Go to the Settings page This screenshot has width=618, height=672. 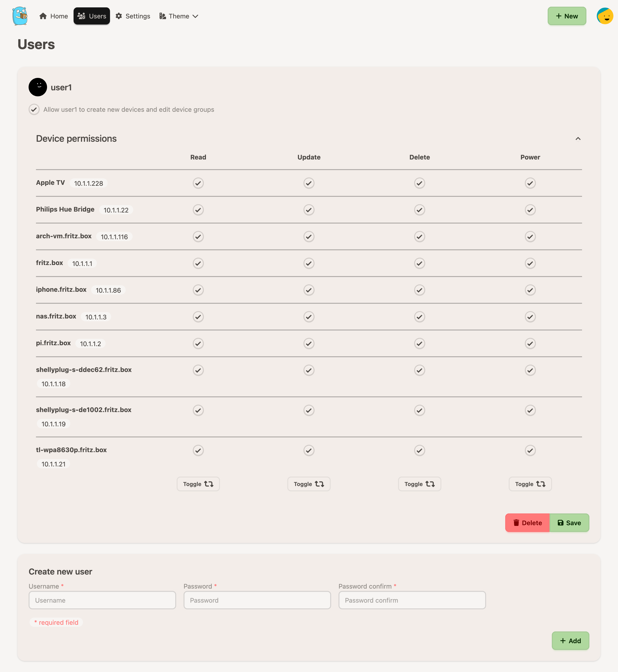click(133, 16)
